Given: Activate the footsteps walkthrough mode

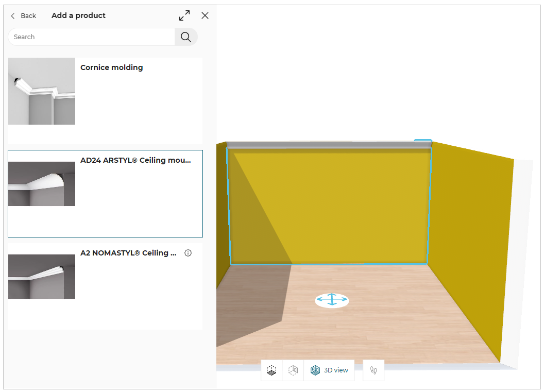Looking at the screenshot, I should pos(373,370).
